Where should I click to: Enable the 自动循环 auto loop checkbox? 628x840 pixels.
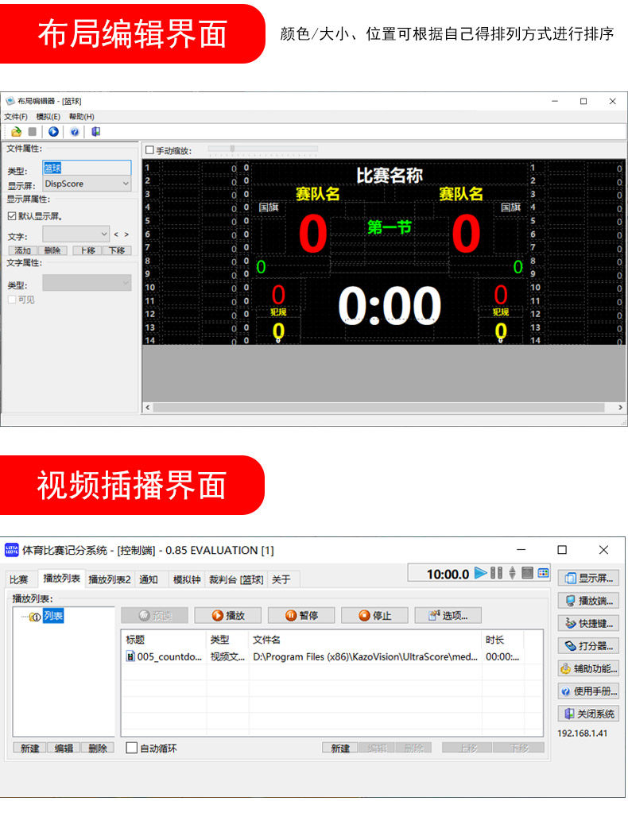[x=131, y=747]
